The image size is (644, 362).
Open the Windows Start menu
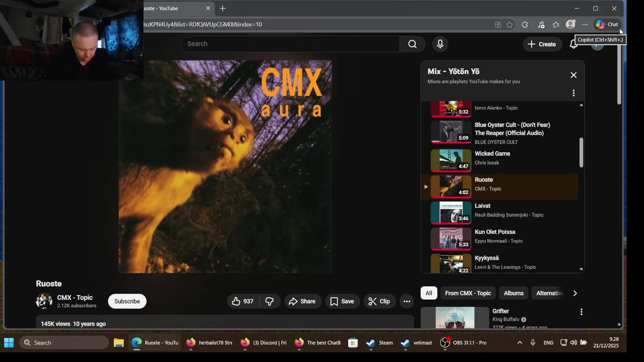coord(9,343)
